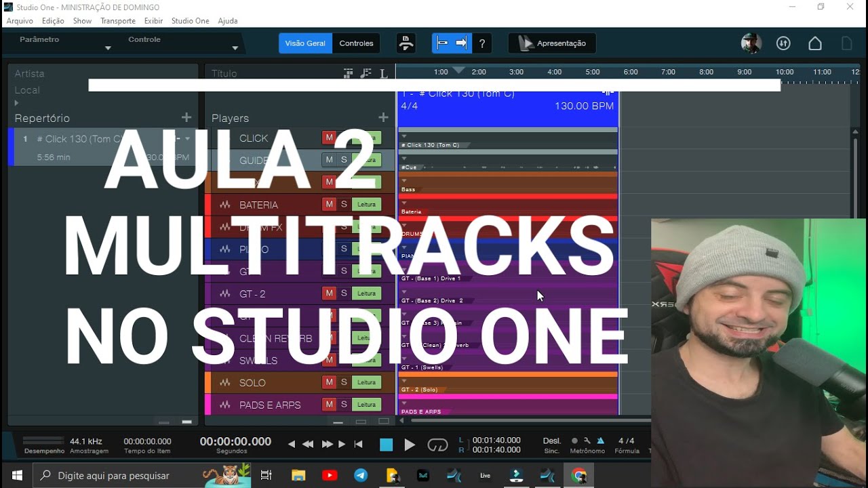
Task: Open the Exibir menu
Action: pos(153,21)
